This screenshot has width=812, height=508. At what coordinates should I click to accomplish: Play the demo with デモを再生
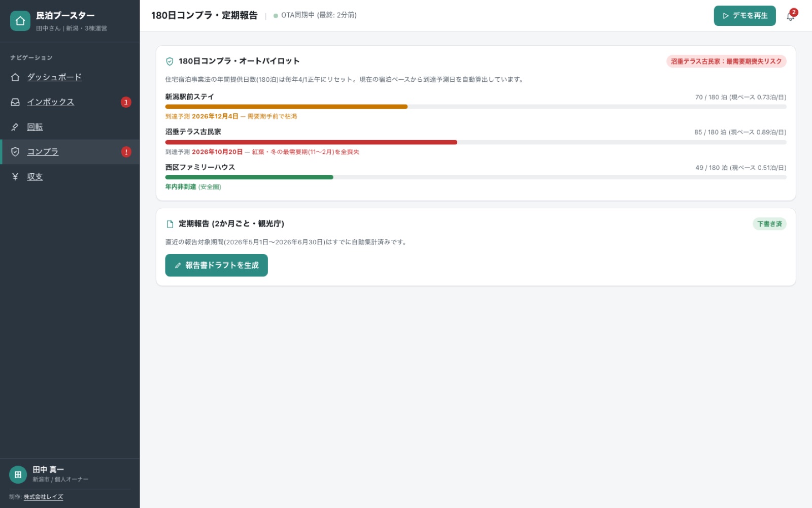pos(745,16)
